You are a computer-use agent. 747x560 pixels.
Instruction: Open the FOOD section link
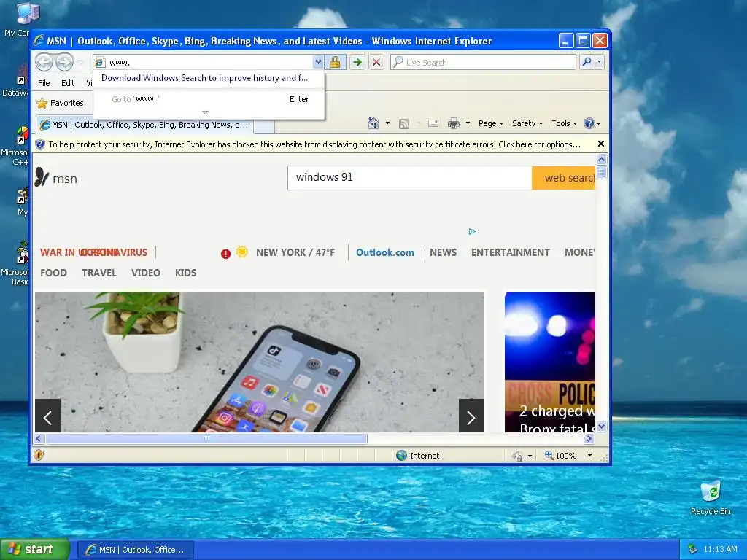coord(53,273)
